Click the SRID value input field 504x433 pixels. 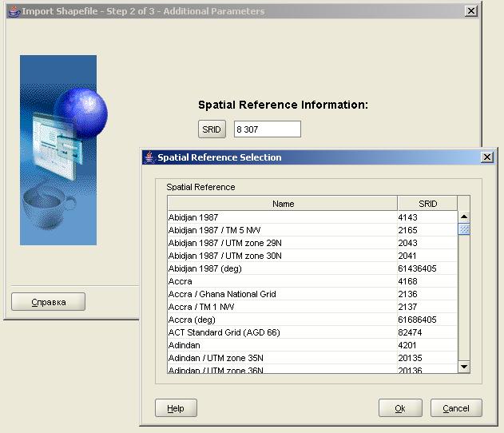click(267, 129)
